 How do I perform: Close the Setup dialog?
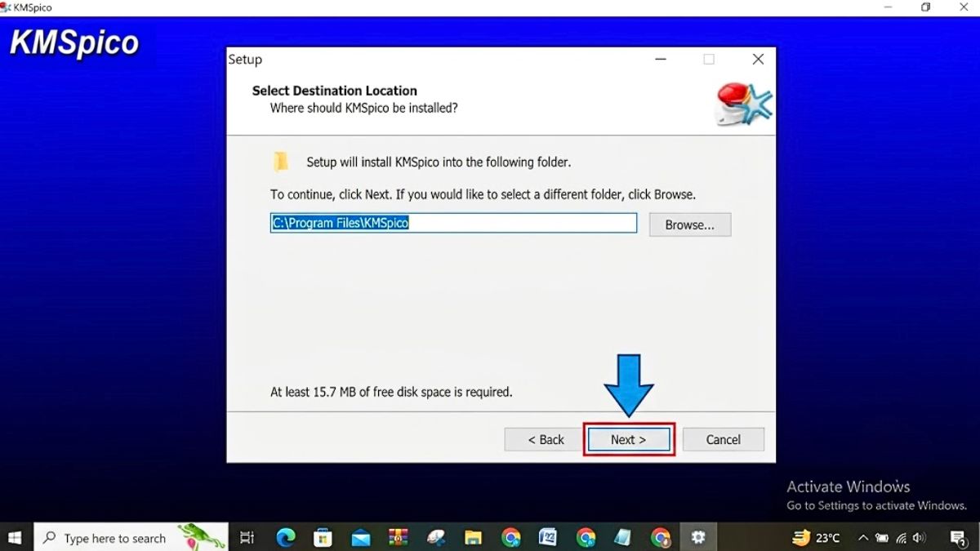(x=758, y=60)
